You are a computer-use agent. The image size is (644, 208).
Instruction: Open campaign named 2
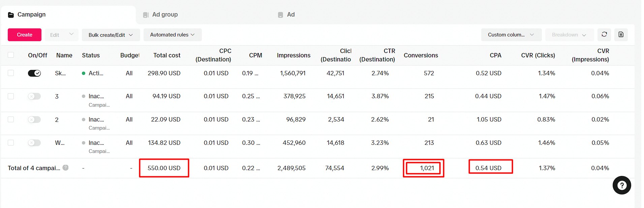pyautogui.click(x=57, y=120)
